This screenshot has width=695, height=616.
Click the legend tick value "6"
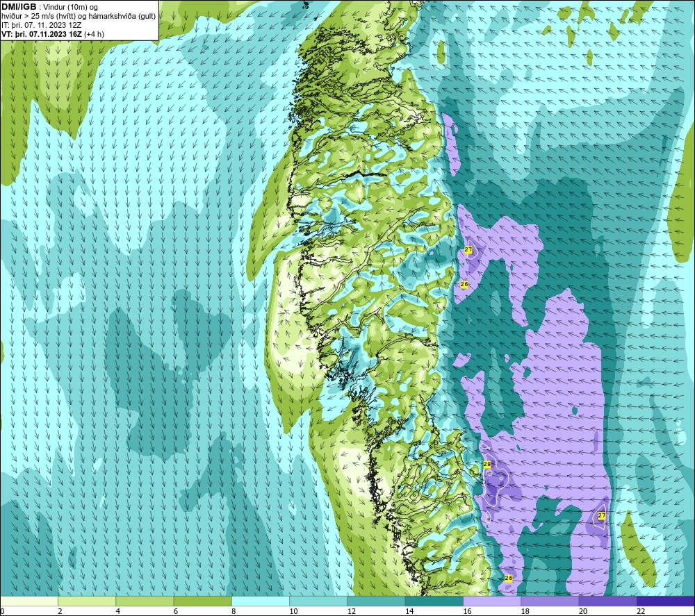176,611
